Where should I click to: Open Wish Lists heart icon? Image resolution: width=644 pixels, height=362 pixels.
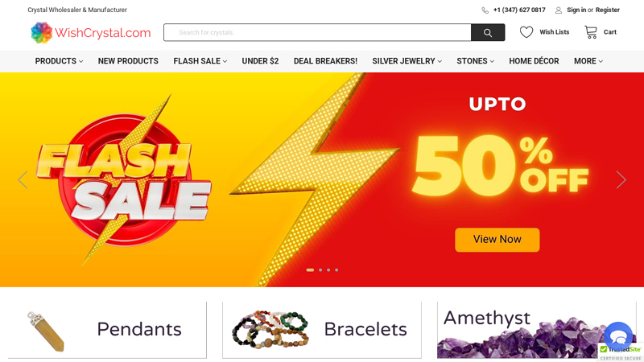[526, 32]
